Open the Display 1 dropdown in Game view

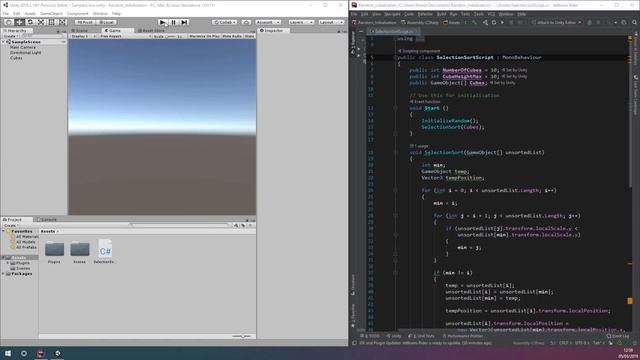tap(83, 36)
